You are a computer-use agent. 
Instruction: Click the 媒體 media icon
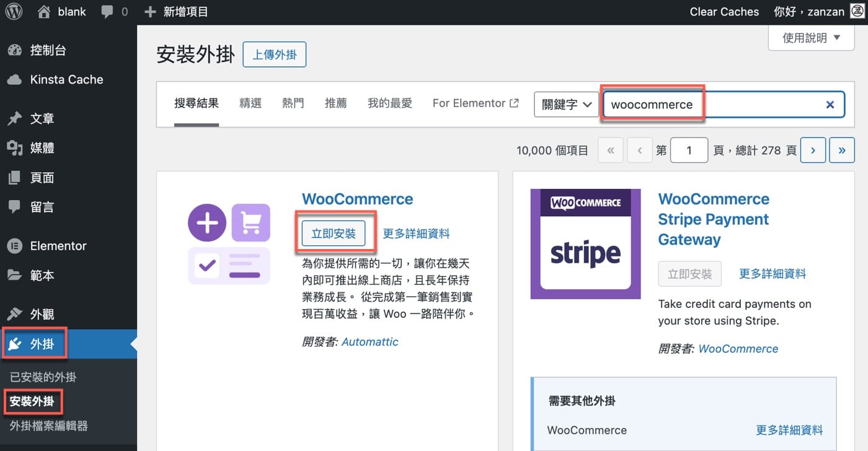point(15,148)
